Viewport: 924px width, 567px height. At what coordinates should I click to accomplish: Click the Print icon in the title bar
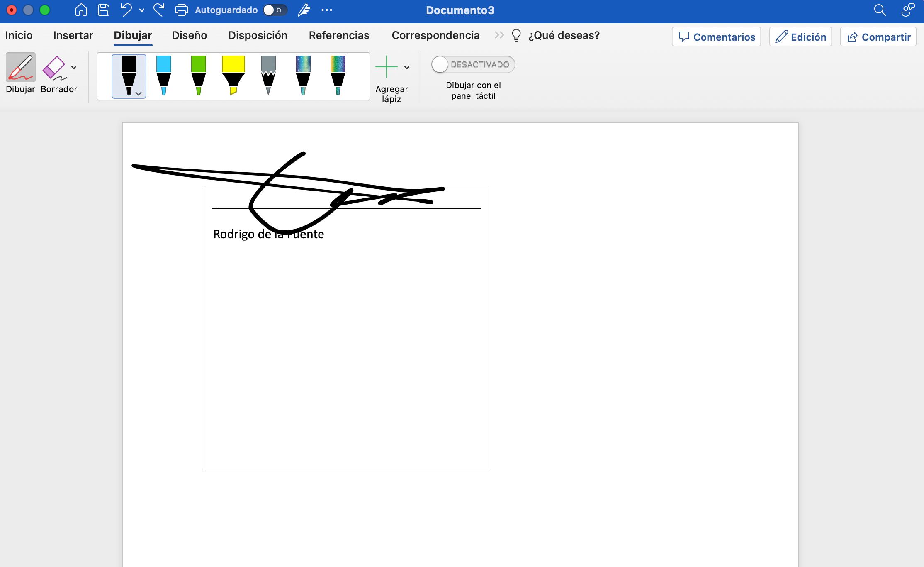click(181, 10)
